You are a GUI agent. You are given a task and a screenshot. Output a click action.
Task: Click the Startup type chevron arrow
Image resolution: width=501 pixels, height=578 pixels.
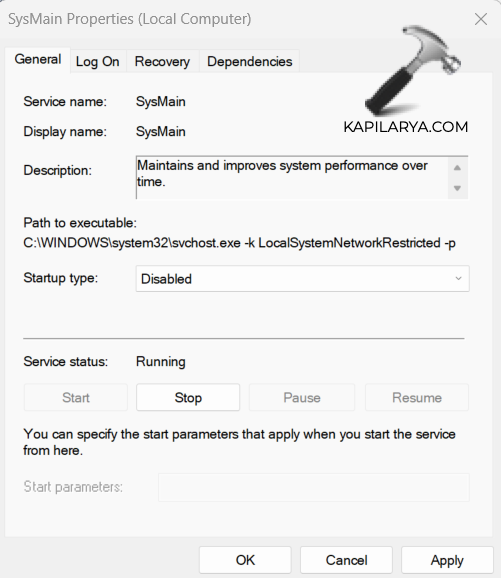(458, 278)
